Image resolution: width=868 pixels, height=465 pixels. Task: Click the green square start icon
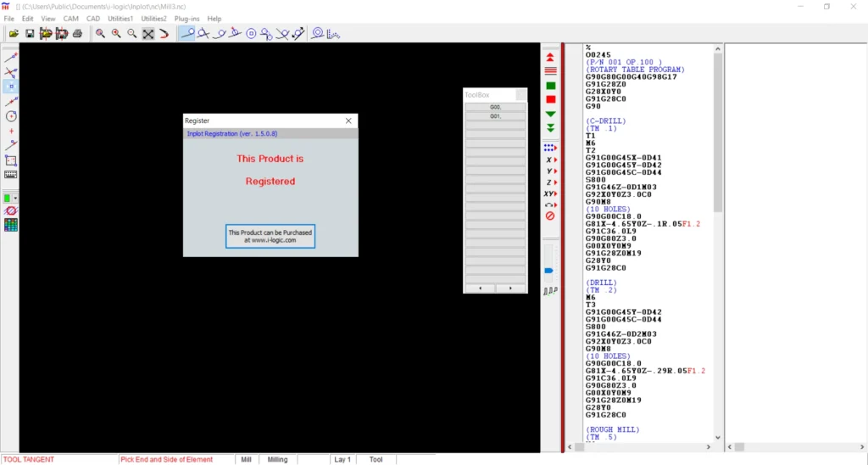pos(550,86)
